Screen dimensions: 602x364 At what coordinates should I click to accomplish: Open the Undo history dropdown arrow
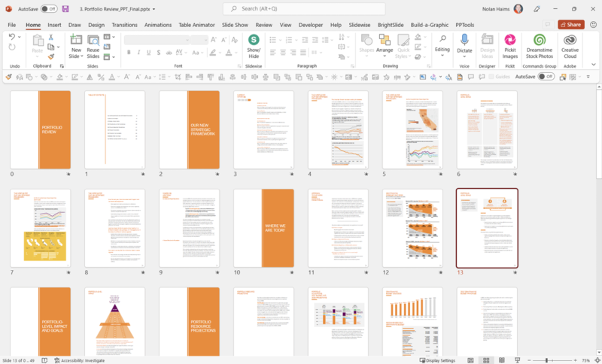[x=20, y=37]
